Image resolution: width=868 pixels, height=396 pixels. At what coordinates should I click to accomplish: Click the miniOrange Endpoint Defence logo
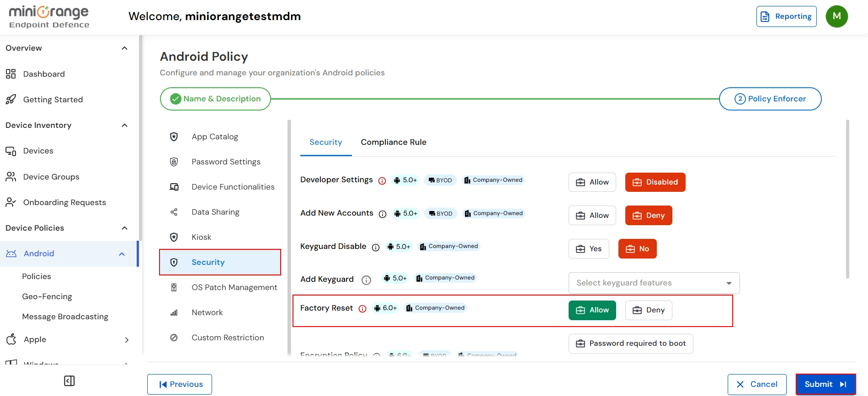49,17
